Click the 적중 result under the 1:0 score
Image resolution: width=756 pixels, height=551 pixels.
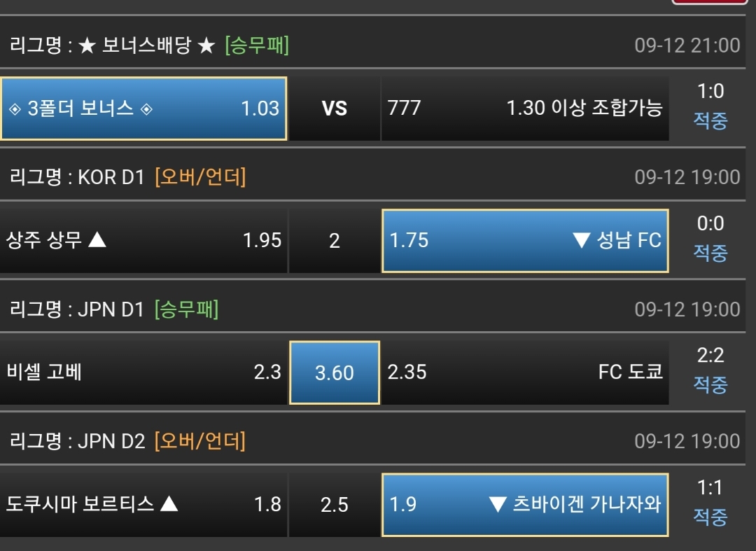point(710,121)
